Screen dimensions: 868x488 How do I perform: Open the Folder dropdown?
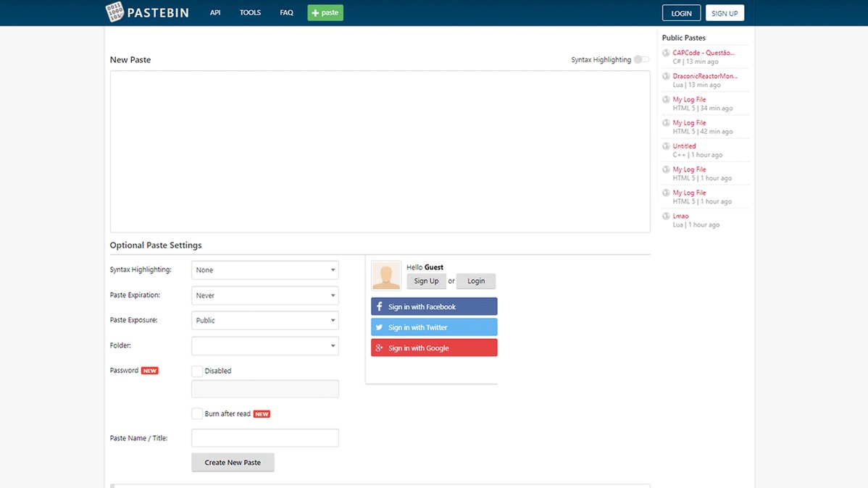point(265,346)
